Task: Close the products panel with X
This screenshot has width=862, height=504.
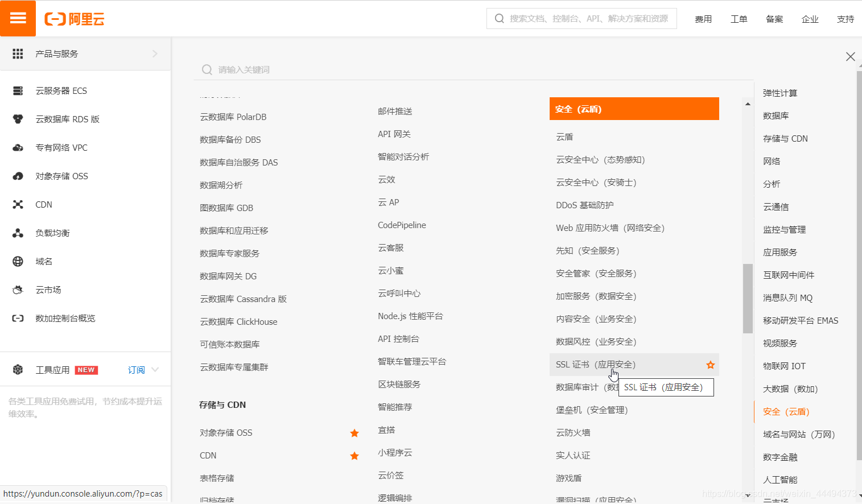Action: point(851,56)
